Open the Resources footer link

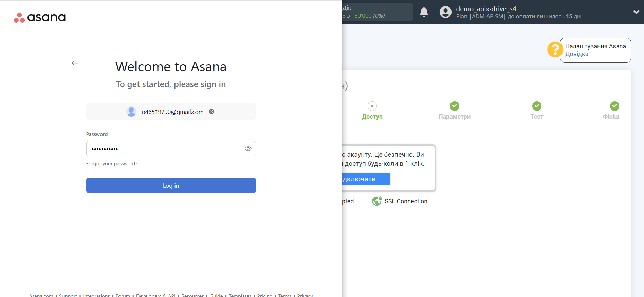coord(192,295)
